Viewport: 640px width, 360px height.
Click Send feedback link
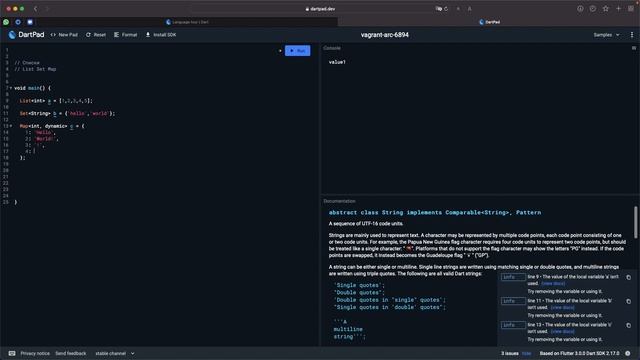pyautogui.click(x=71, y=353)
